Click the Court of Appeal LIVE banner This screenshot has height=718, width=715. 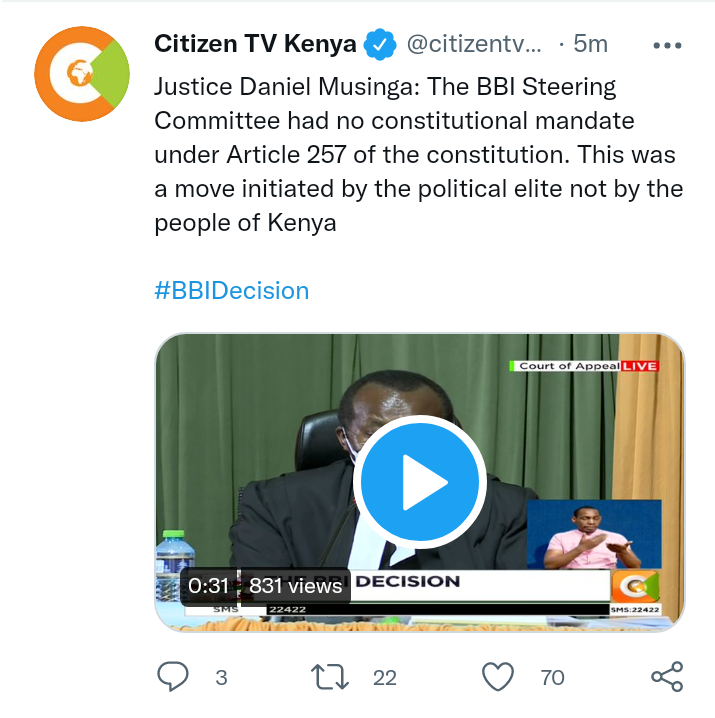pyautogui.click(x=584, y=366)
